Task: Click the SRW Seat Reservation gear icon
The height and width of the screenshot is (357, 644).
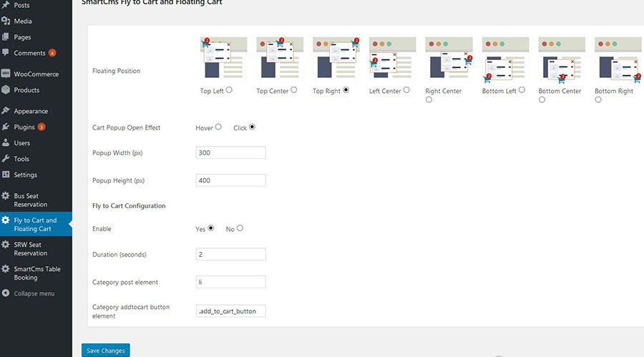Action: (5, 245)
